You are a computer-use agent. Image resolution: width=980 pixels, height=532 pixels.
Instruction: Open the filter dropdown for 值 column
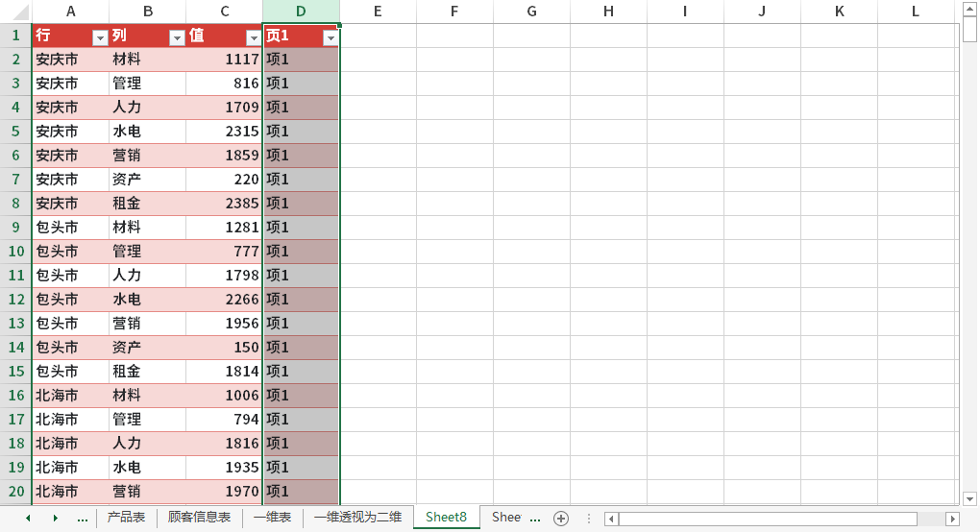tap(253, 38)
